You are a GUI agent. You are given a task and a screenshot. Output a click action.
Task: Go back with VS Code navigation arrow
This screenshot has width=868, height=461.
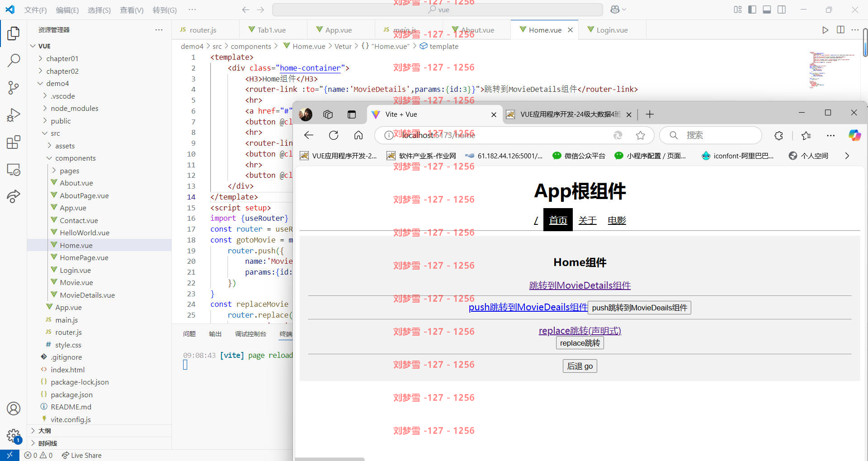[x=245, y=10]
